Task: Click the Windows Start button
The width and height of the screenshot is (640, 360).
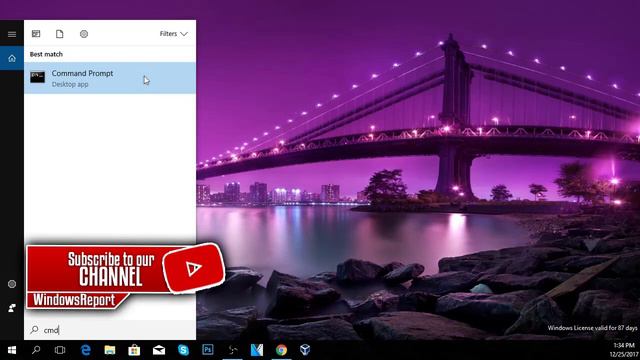Action: coord(12,350)
